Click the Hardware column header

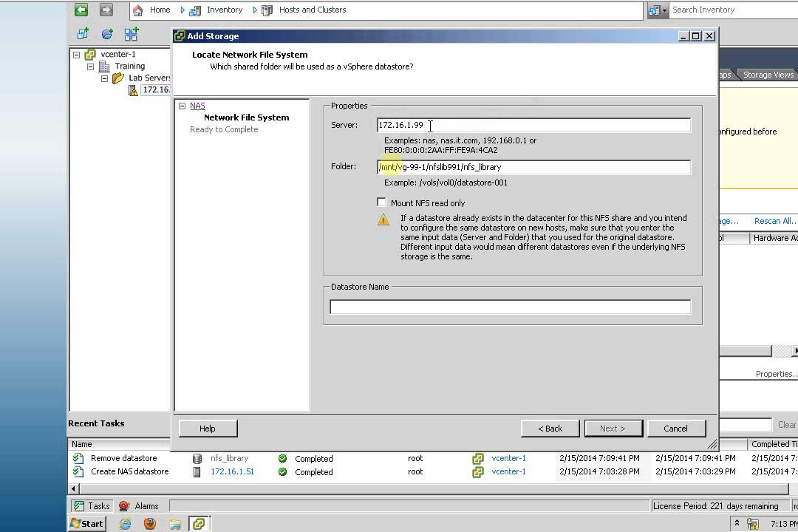(774, 238)
